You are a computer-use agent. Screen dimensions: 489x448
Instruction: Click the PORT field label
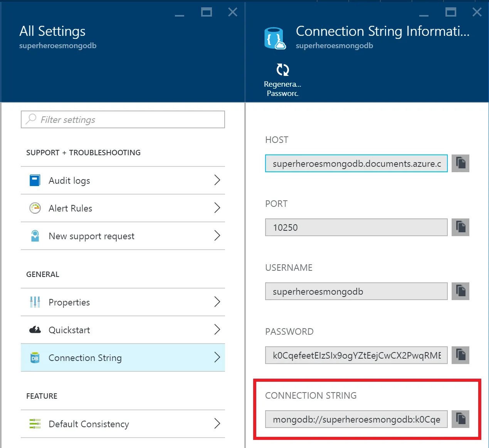pos(276,204)
